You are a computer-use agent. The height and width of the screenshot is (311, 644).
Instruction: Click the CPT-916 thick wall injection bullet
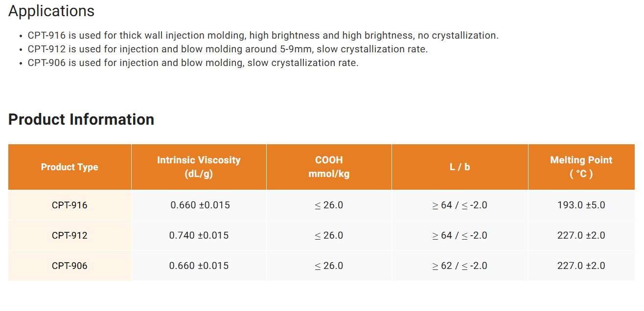coord(263,35)
